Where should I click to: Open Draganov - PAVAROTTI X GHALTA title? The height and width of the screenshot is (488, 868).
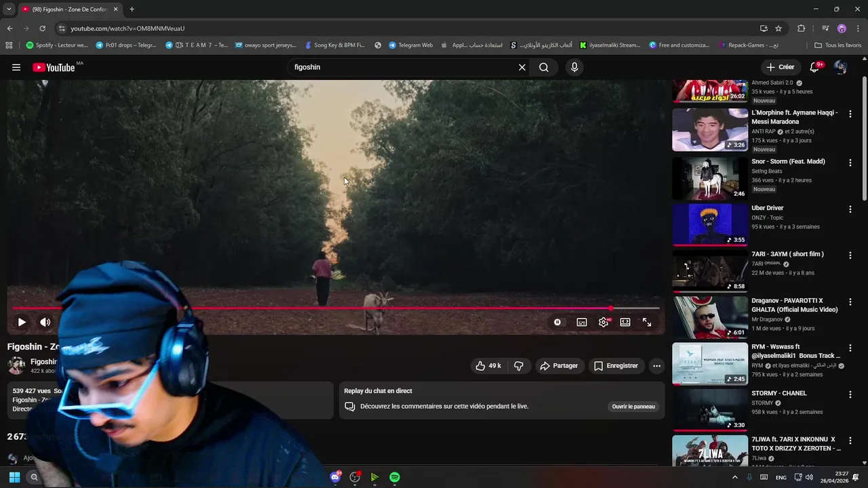795,305
